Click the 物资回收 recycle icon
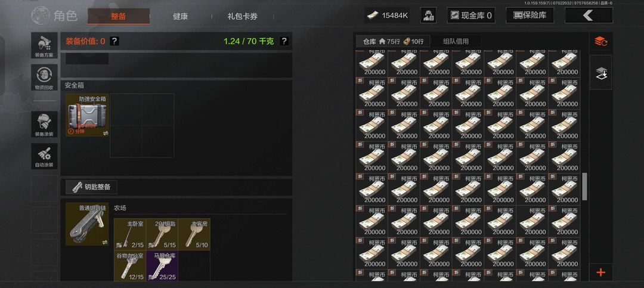Image resolution: width=644 pixels, height=288 pixels. [44, 78]
